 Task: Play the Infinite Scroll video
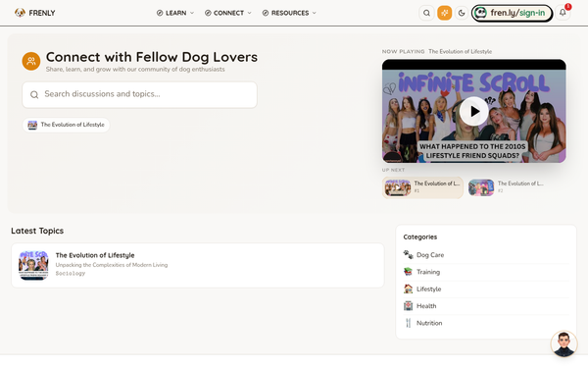pos(474,111)
